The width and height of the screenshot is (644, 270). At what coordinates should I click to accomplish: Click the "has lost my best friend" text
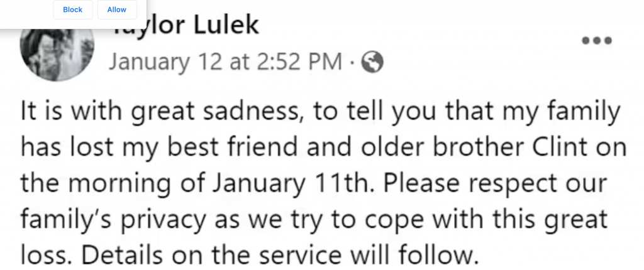[158, 147]
